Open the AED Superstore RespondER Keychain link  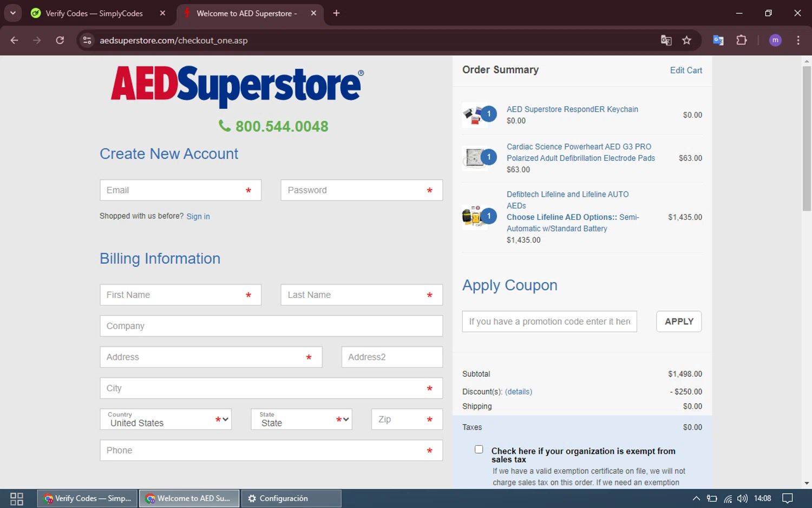(572, 109)
